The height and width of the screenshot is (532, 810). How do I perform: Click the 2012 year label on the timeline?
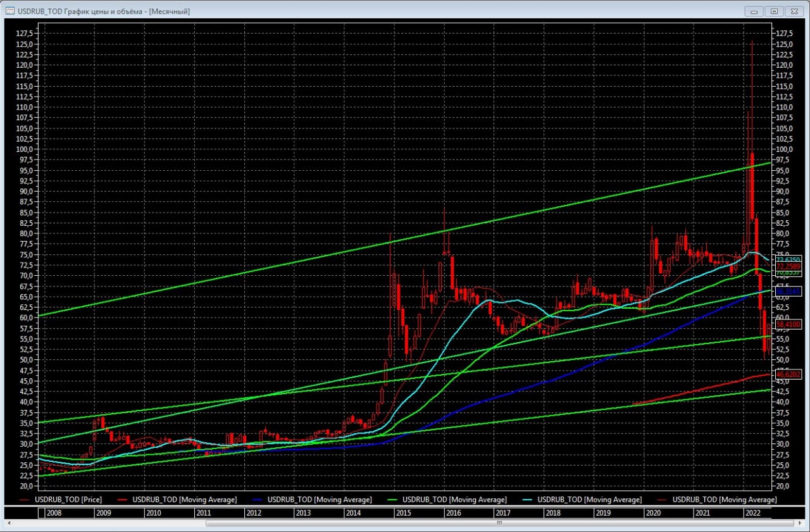[x=254, y=513]
